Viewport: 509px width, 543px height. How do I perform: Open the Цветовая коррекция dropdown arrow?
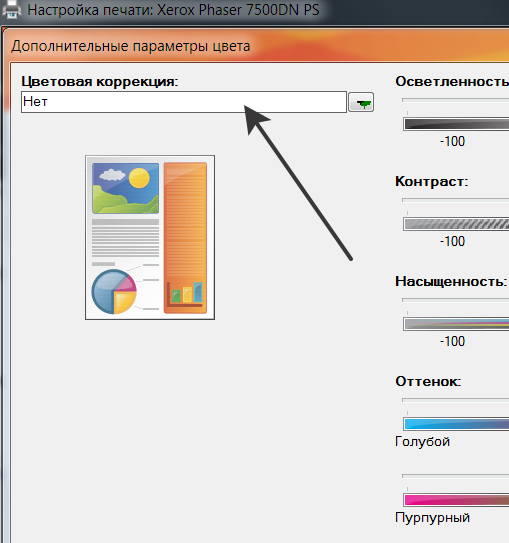361,102
